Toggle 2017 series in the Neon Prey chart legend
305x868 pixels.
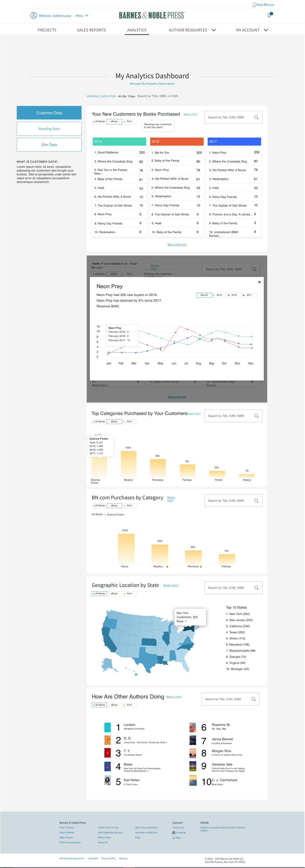[249, 295]
